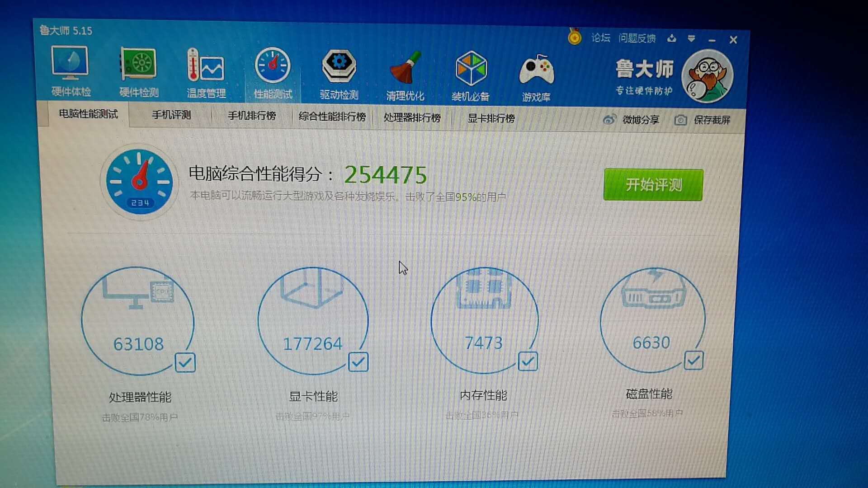This screenshot has height=488, width=868.
Task: Open the title bar dropdown menu arrow
Action: pyautogui.click(x=691, y=39)
